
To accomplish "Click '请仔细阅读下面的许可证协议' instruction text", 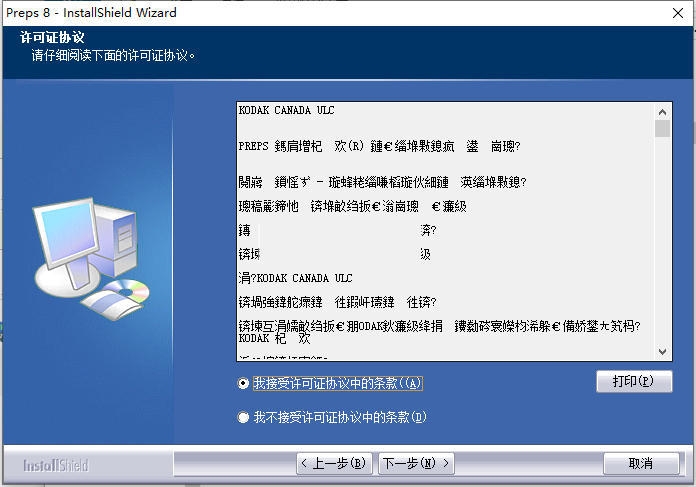I will coord(113,55).
